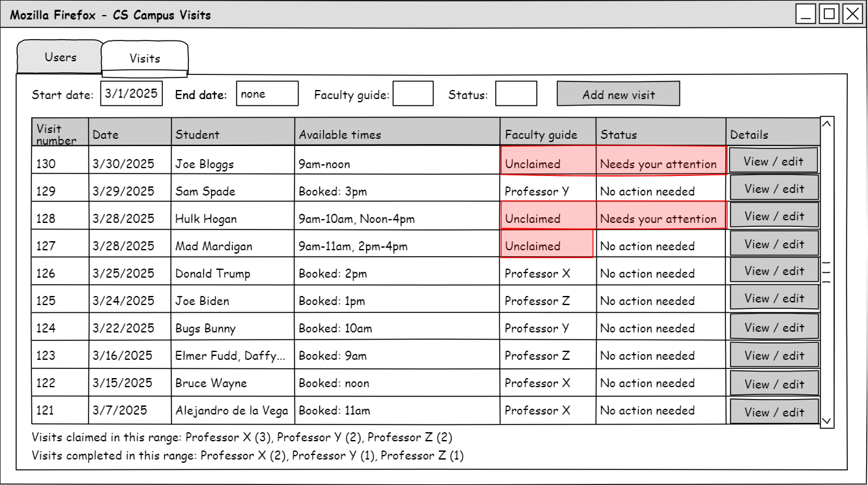Image resolution: width=868 pixels, height=485 pixels.
Task: Maximize the Firefox window
Action: (x=830, y=14)
